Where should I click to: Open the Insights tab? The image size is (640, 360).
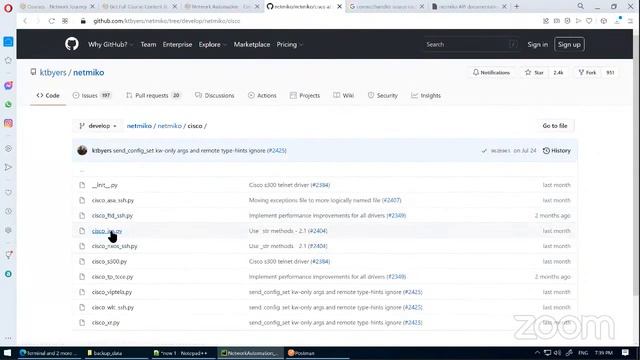(426, 96)
